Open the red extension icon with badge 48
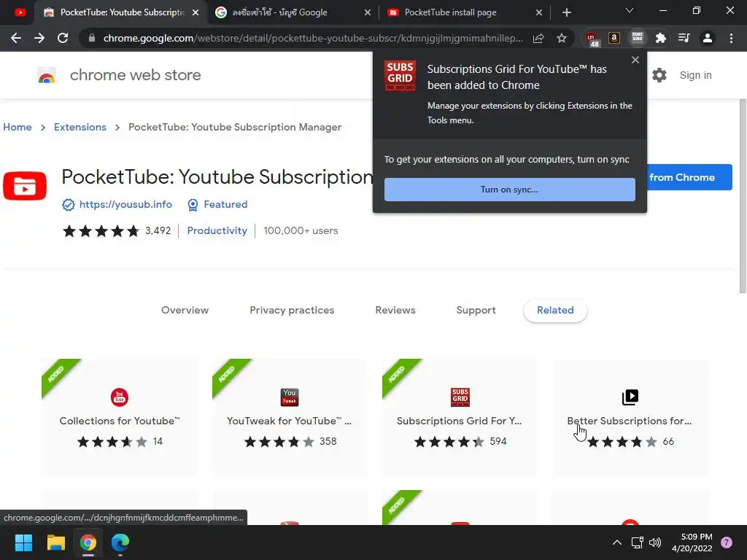 pos(592,39)
